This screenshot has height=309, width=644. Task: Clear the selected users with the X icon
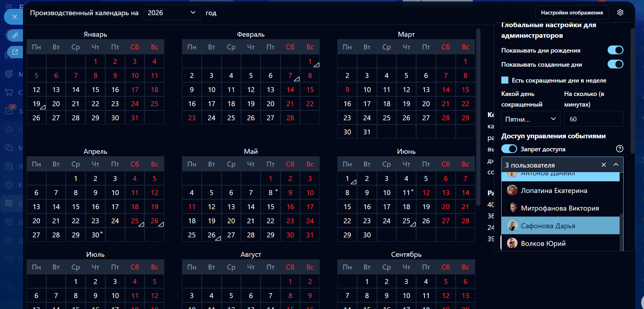pyautogui.click(x=604, y=165)
